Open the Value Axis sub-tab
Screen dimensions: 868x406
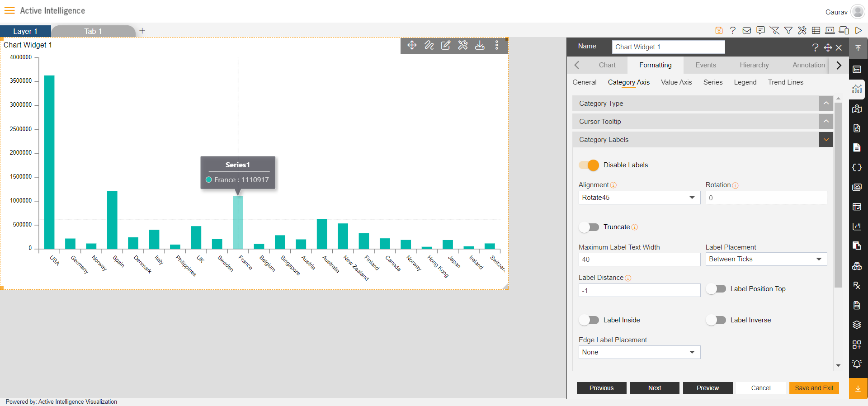coord(676,82)
